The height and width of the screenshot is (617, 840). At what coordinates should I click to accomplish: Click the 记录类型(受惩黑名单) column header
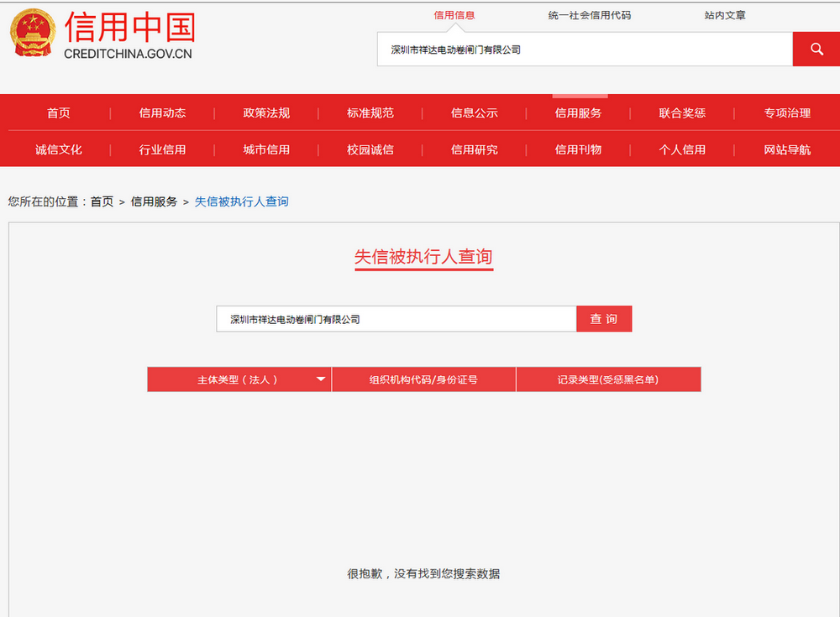point(608,379)
